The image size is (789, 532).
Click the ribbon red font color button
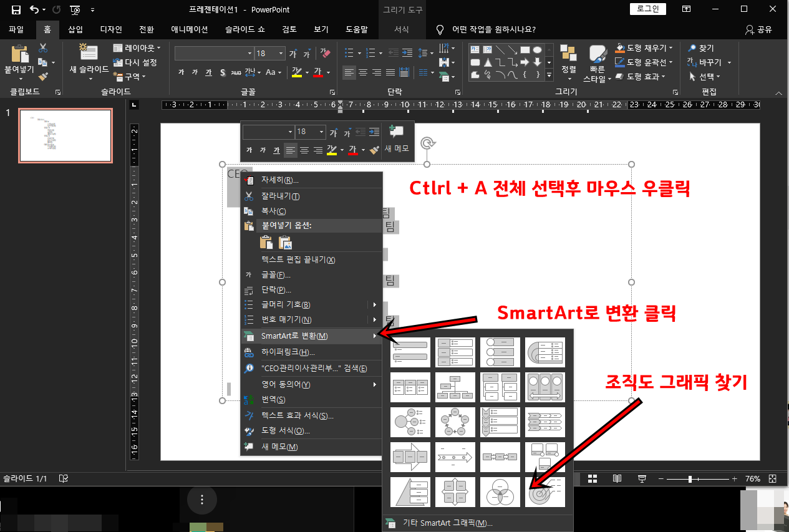click(317, 72)
